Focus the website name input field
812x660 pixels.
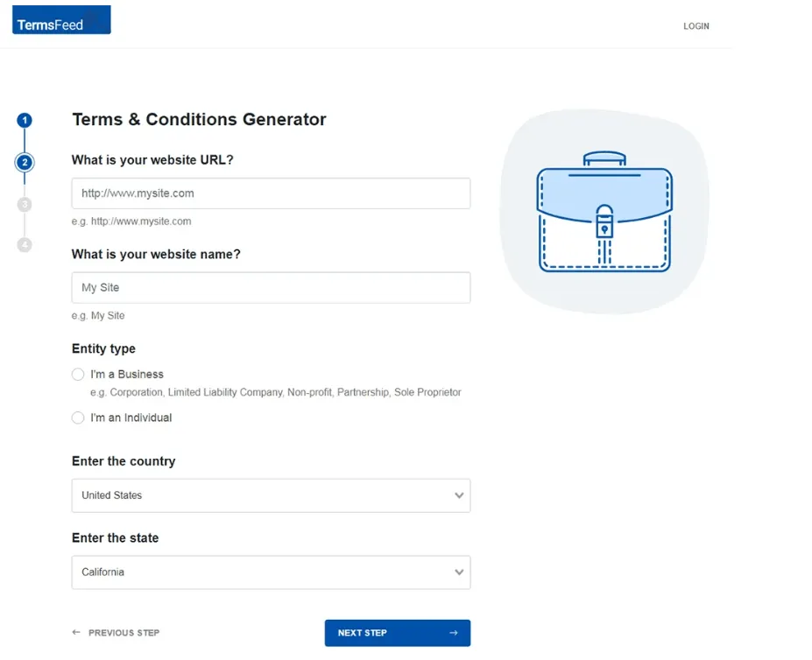click(271, 288)
